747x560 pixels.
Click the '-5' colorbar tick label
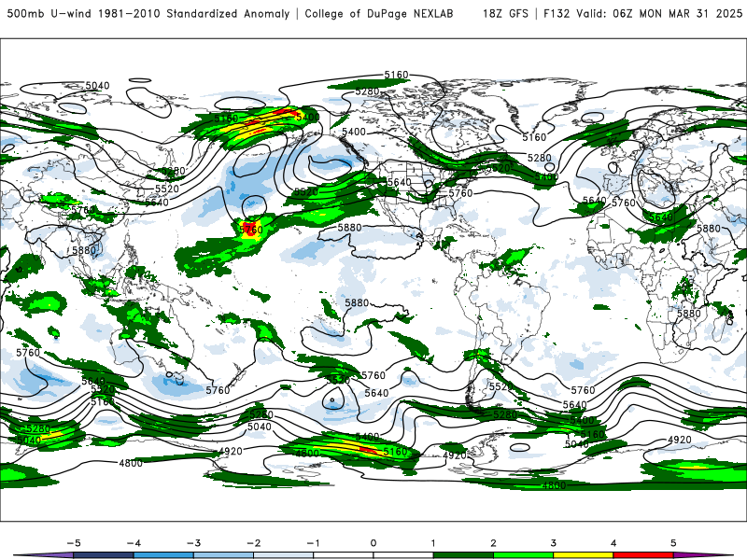tap(74, 543)
